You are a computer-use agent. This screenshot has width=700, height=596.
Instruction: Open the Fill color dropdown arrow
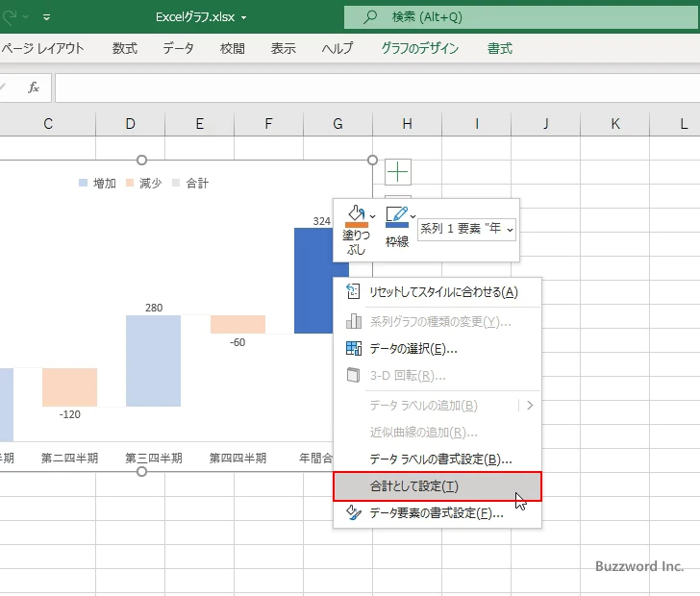point(373,216)
